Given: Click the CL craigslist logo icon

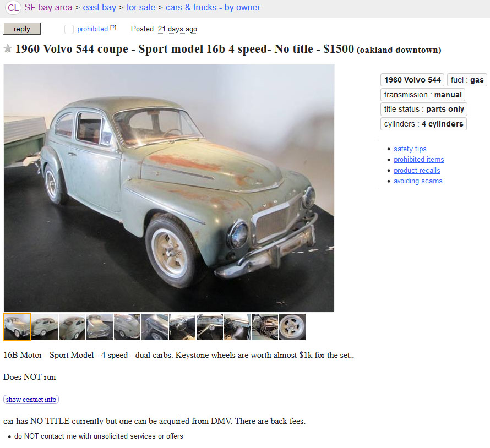Looking at the screenshot, I should 13,8.
